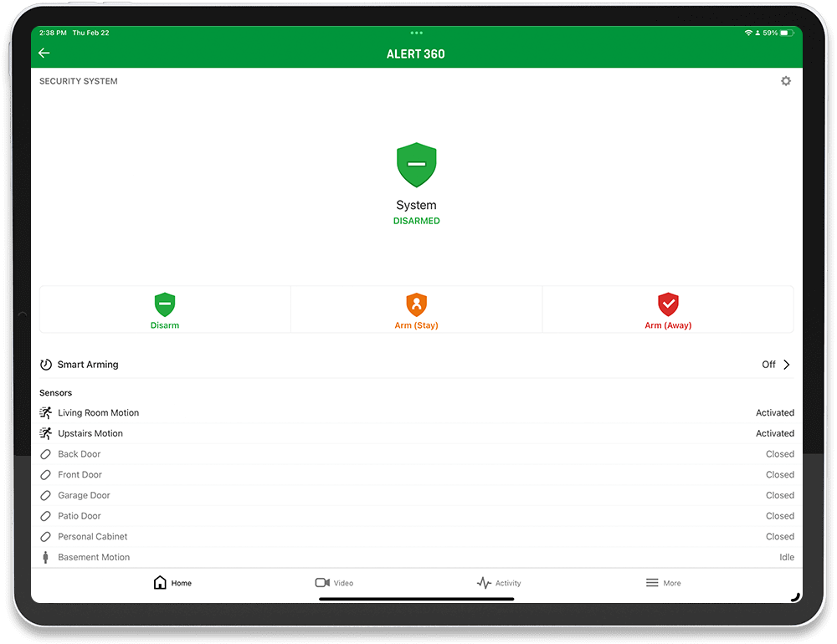Screen dimensions: 837x644
Task: Expand Smart Arming via its chevron
Action: pos(786,364)
